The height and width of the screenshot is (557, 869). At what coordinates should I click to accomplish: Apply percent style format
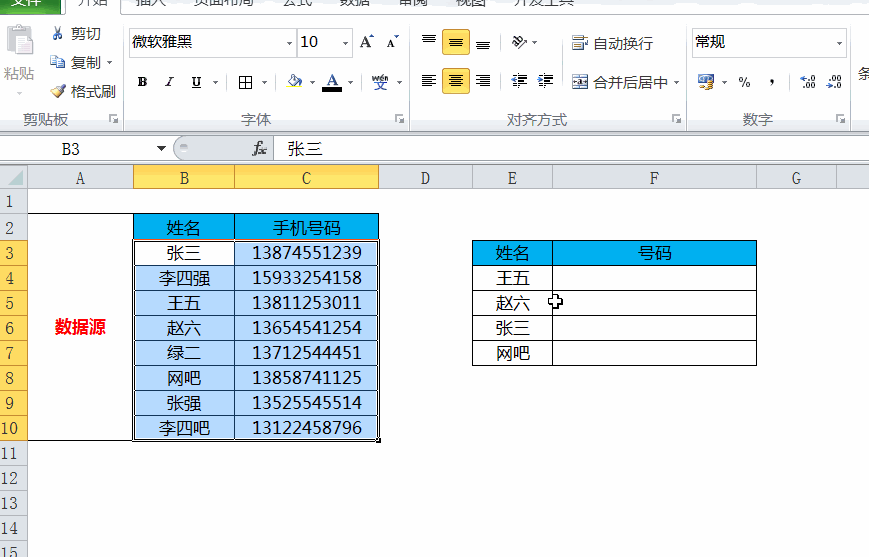click(744, 83)
